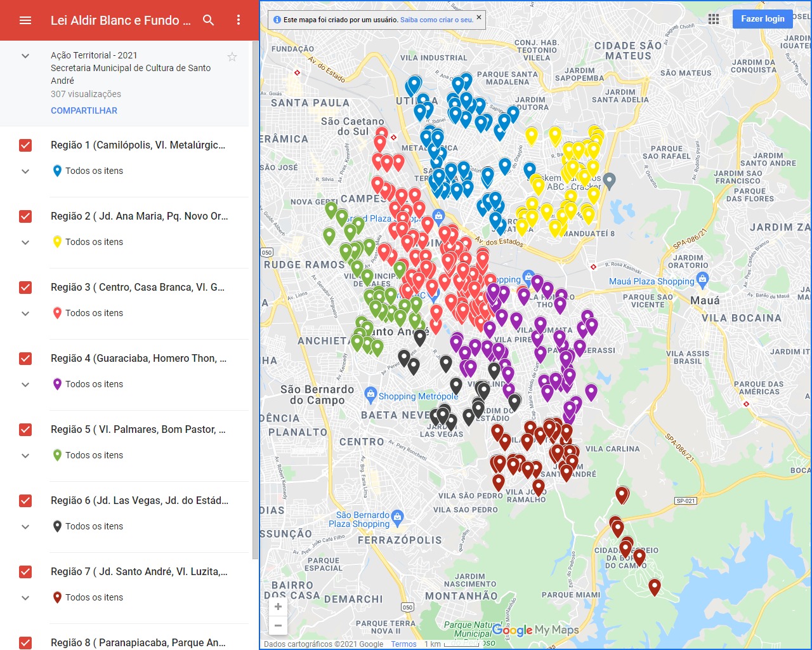Click the green pin icon under Região 5

pos(57,455)
